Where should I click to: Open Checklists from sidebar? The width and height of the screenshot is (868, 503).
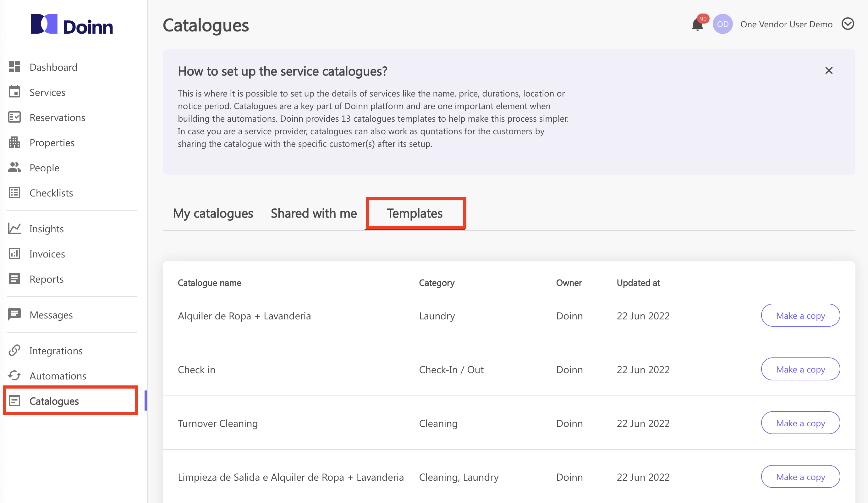tap(51, 193)
